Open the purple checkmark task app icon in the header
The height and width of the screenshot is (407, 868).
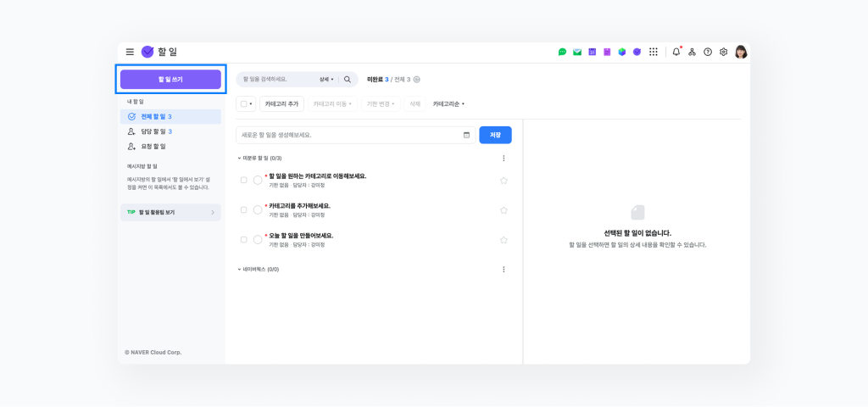tap(637, 52)
